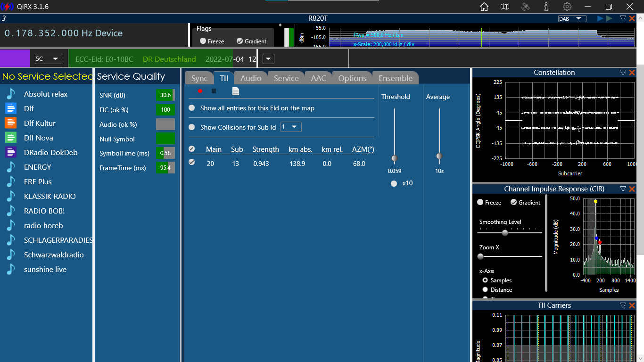Expand the Sub Id collision dropdown
644x362 pixels.
(291, 127)
